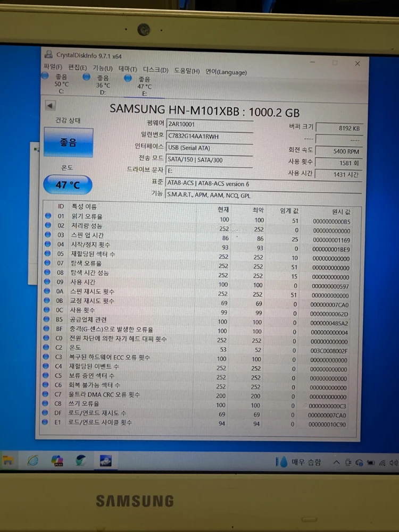Open the 파일(F) menu

[x=53, y=66]
